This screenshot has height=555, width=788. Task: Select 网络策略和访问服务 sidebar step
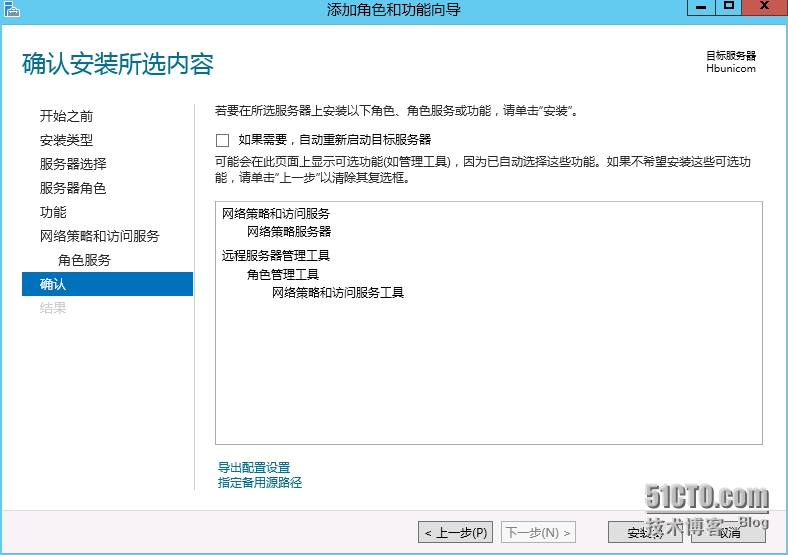click(100, 236)
